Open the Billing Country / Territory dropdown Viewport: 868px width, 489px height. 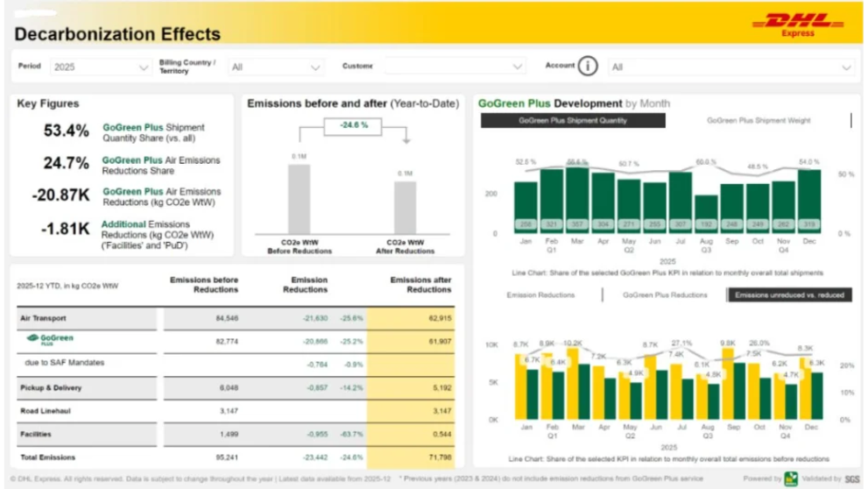pos(276,67)
